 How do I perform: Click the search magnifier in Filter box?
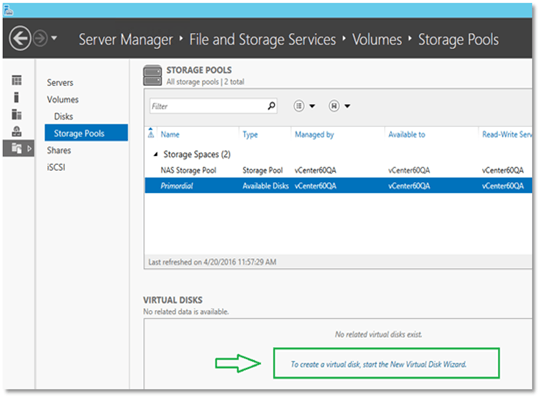coord(271,106)
